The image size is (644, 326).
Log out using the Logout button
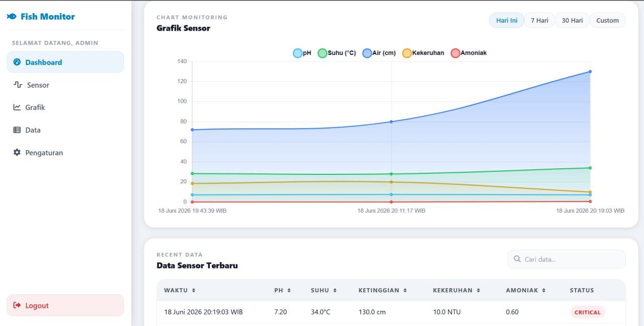65,305
